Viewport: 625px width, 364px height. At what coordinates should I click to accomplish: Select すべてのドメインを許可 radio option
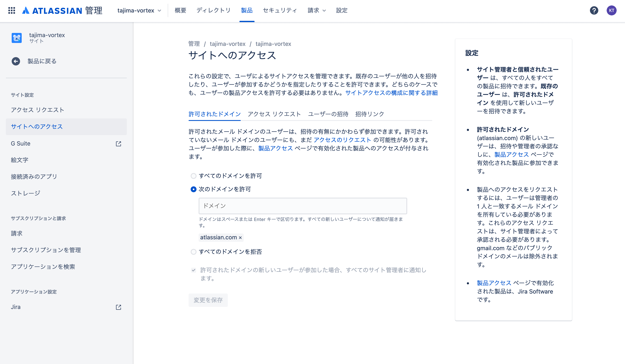[x=193, y=176]
